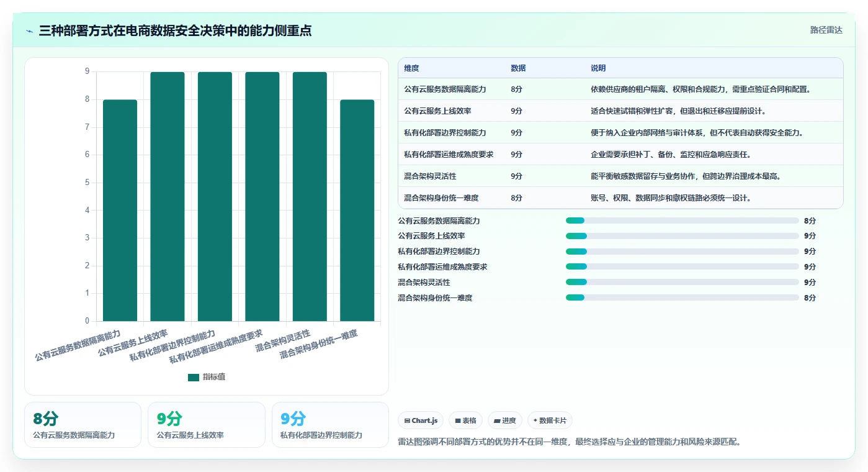Click x-axis label 公有云服务上线效率

(133, 342)
